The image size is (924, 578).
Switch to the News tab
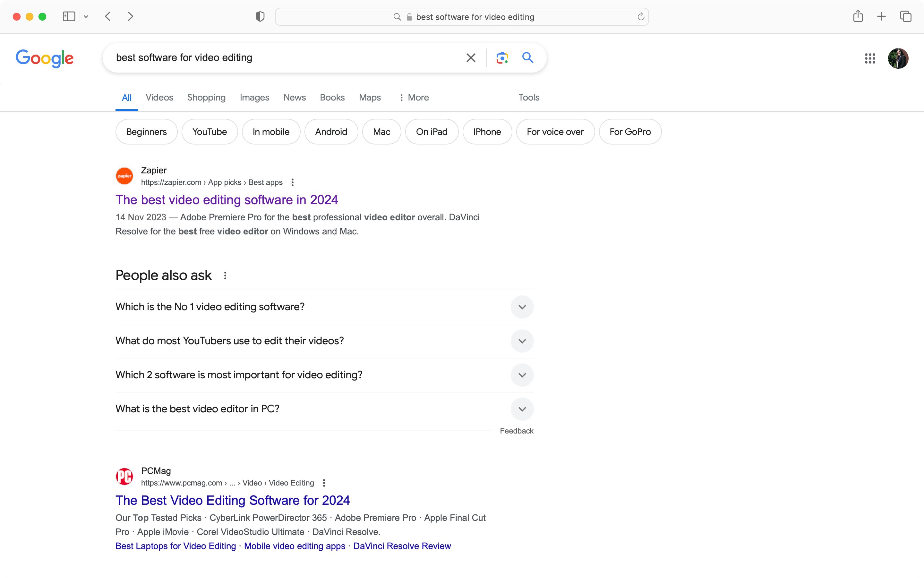295,98
